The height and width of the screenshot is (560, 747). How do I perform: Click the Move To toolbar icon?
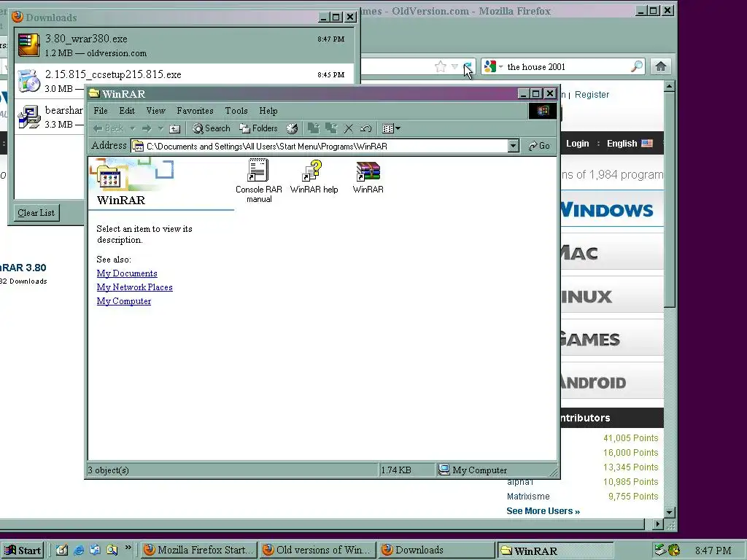pos(314,128)
